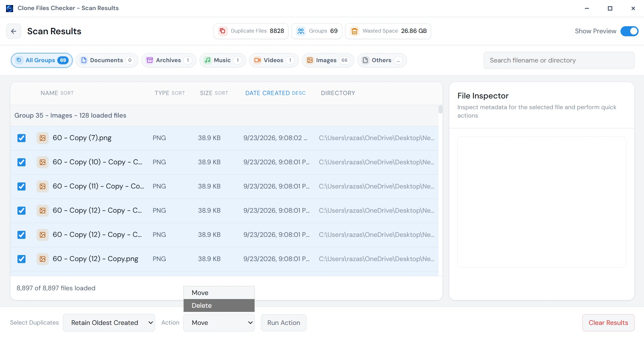Toggle the Show Preview switch
The image size is (644, 337).
(x=629, y=31)
